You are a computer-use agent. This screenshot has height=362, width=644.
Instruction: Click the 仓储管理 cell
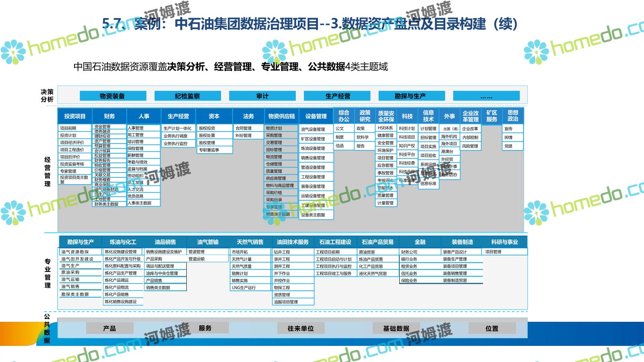(x=281, y=164)
